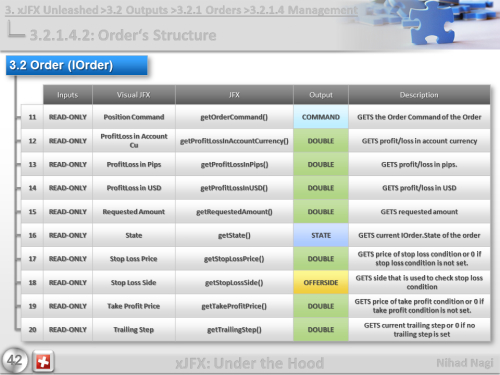Click the breadcrumb arrow beside Order's Structure
The height and width of the screenshot is (375, 500).
[16, 29]
